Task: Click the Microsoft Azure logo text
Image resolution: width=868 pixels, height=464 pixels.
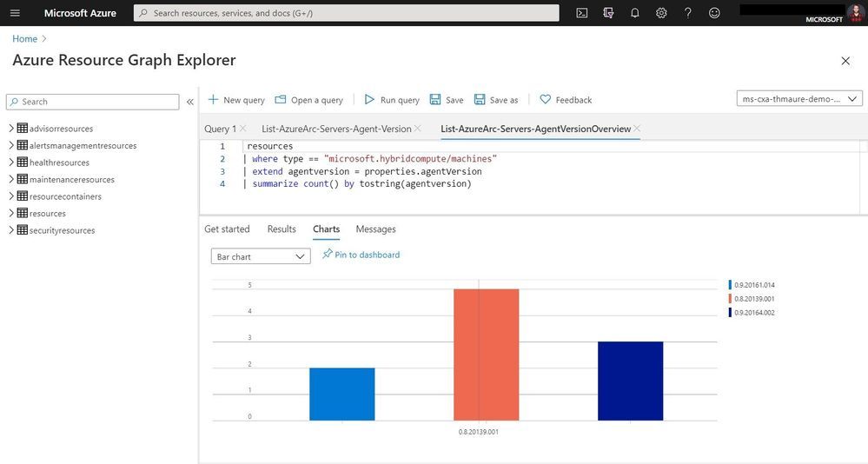Action: click(80, 13)
